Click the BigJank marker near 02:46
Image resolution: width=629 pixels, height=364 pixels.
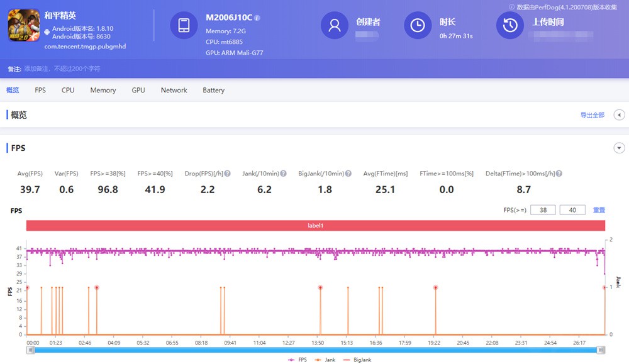pos(97,287)
